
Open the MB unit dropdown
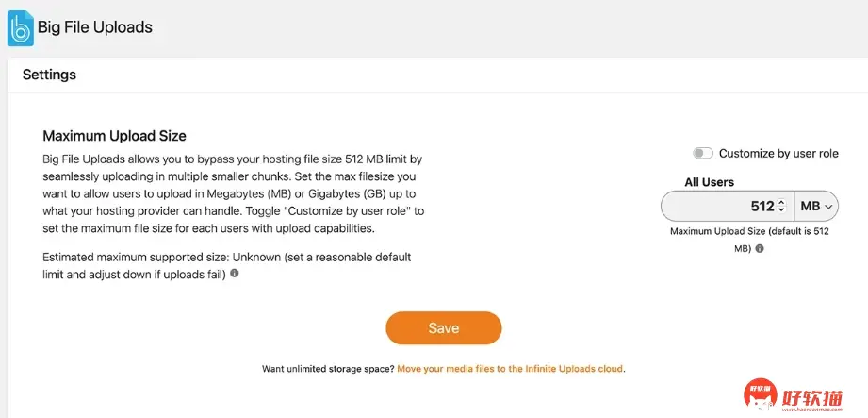coord(817,206)
